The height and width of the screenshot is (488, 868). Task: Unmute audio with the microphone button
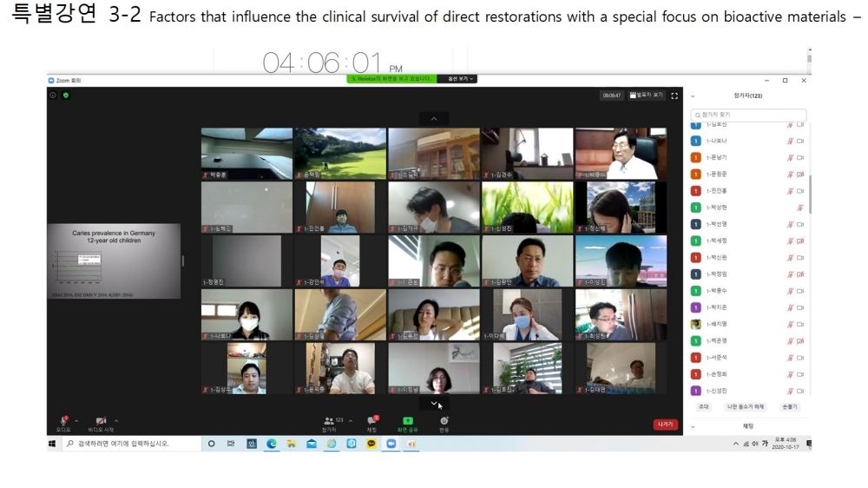tap(63, 421)
